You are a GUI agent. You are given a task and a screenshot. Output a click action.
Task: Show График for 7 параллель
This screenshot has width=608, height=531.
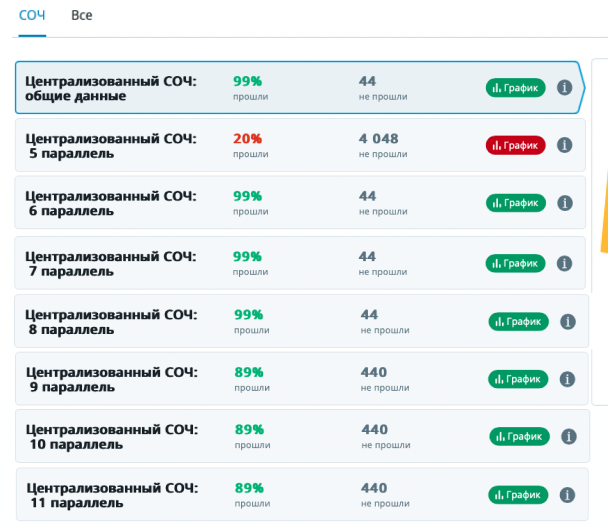click(516, 264)
